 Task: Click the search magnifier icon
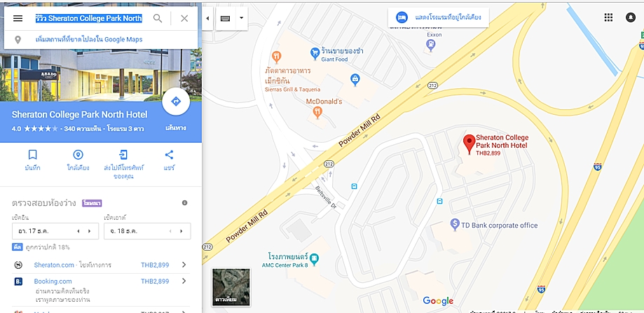[158, 18]
